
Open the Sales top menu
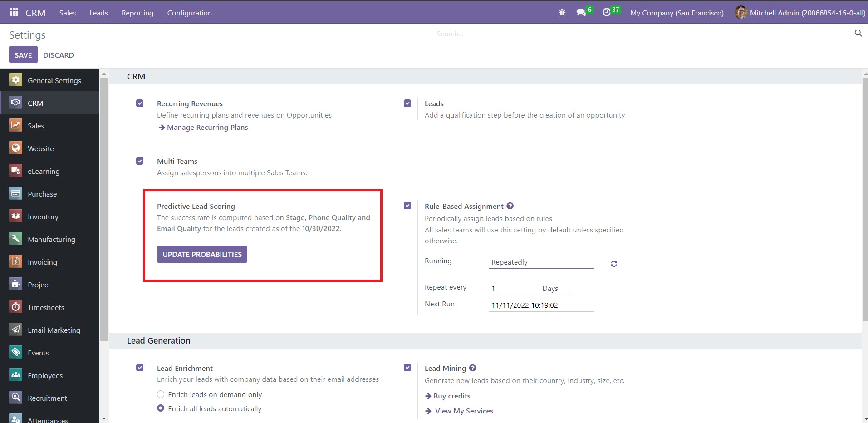click(x=68, y=13)
